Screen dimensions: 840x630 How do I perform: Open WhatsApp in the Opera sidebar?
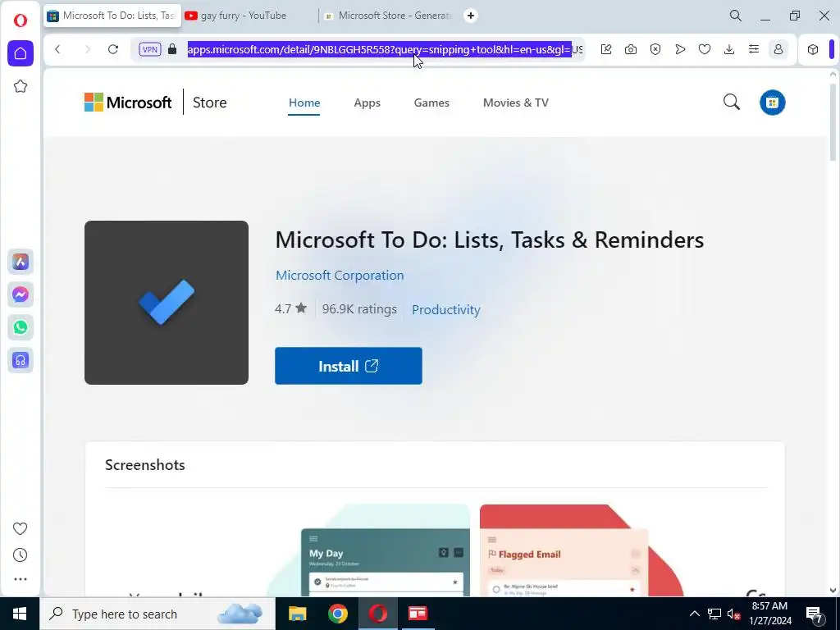pyautogui.click(x=21, y=327)
